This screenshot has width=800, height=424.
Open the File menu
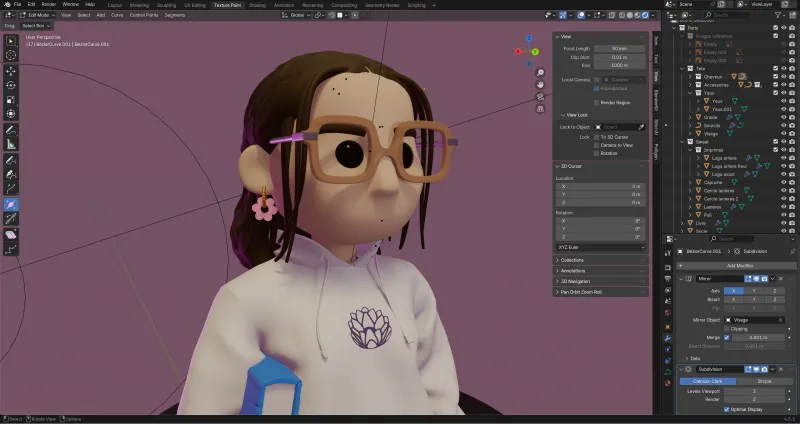[x=17, y=5]
